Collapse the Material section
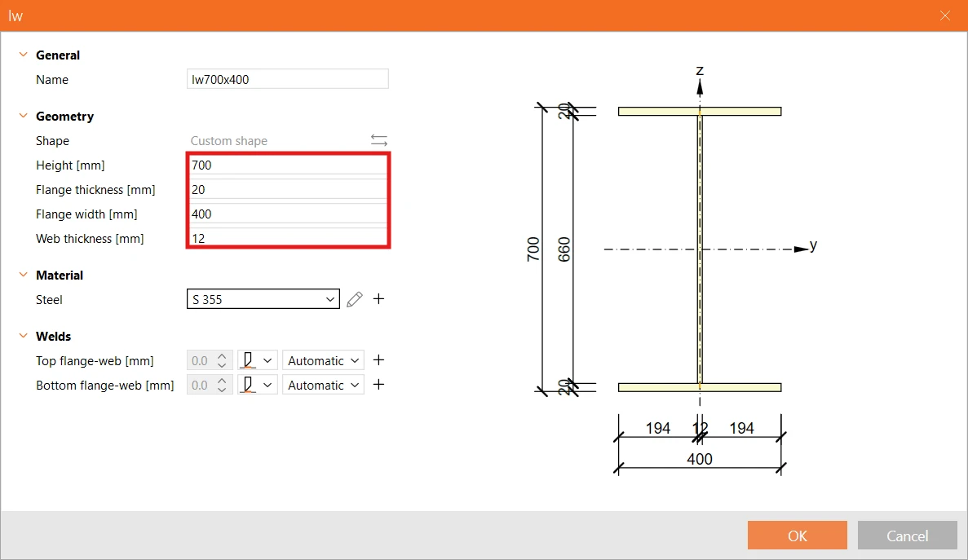 point(24,275)
